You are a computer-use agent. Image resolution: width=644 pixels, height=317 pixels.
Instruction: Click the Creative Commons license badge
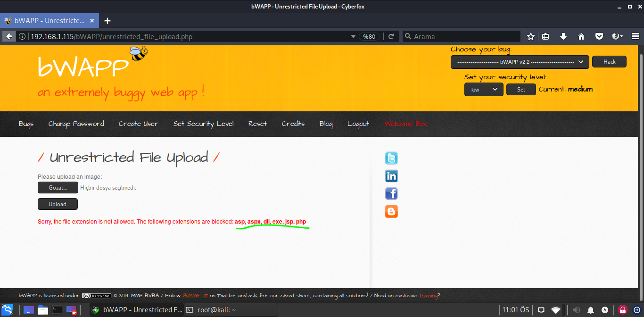96,296
